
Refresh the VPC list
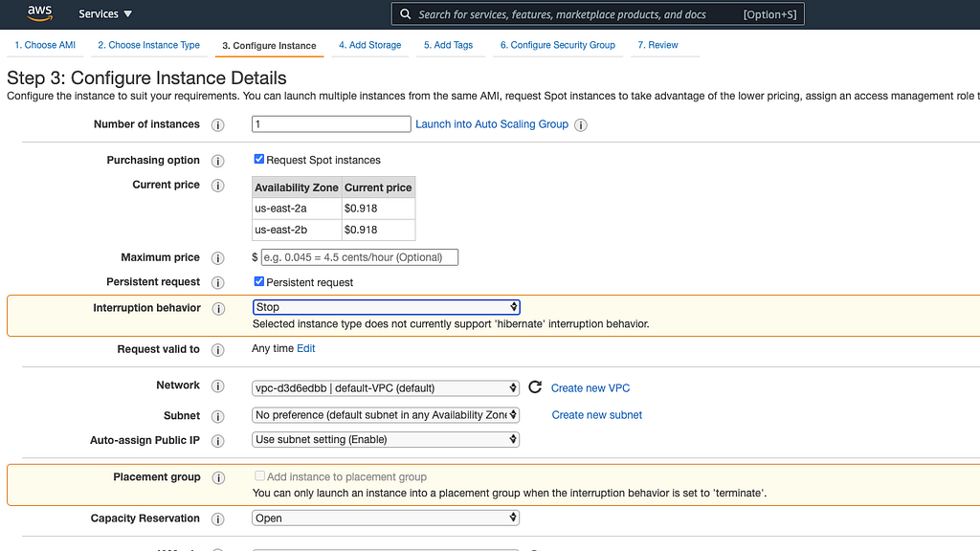pos(535,387)
